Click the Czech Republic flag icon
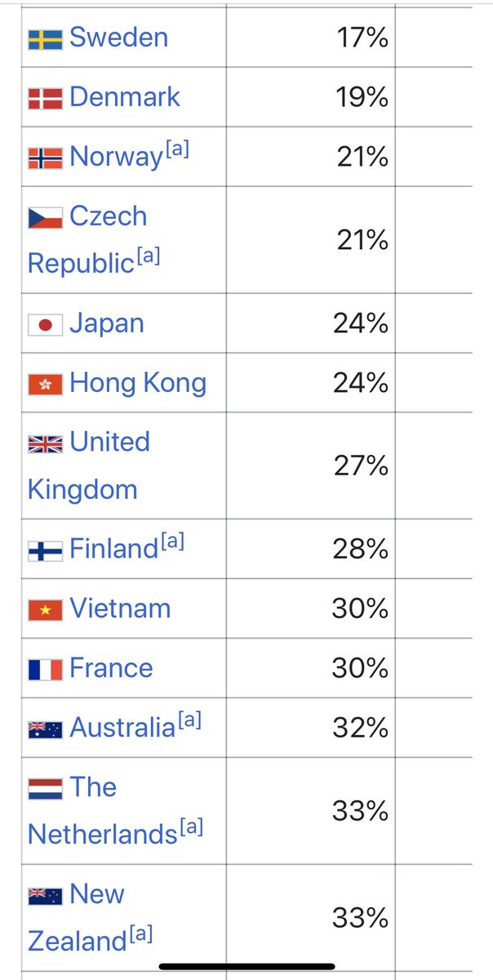493x980 pixels. [46, 219]
